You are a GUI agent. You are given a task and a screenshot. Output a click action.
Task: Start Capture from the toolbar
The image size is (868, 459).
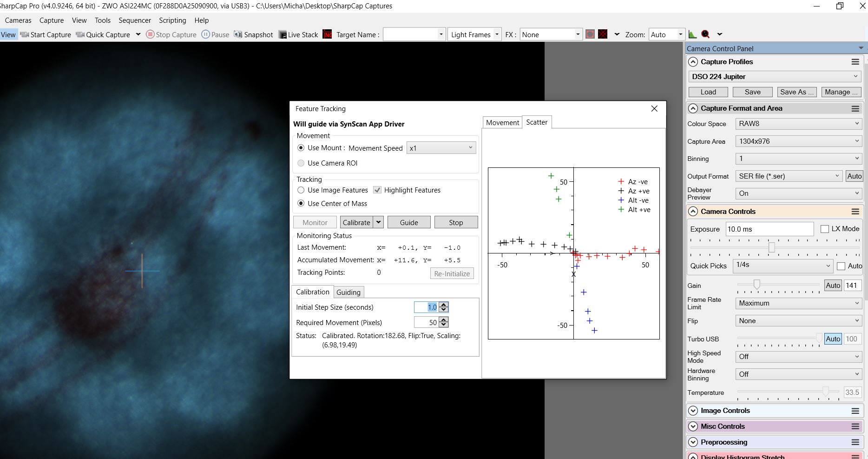(46, 34)
